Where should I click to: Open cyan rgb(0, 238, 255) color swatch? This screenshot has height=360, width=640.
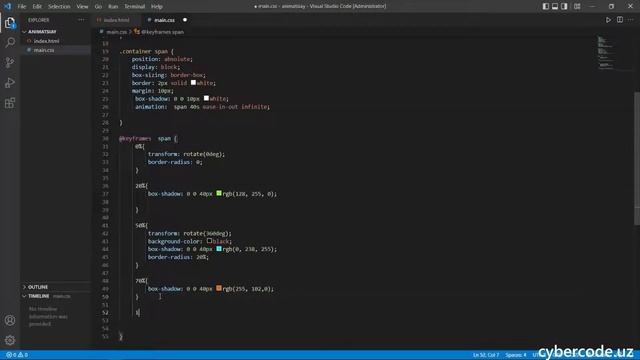(219, 249)
